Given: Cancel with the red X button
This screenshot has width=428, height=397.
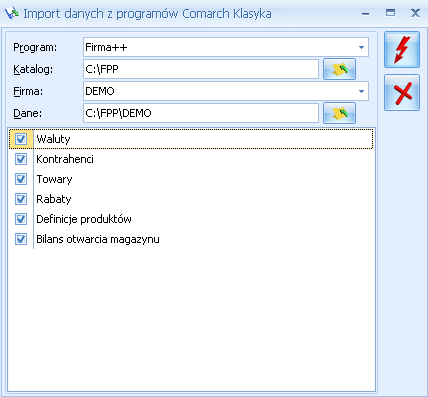Looking at the screenshot, I should (402, 92).
